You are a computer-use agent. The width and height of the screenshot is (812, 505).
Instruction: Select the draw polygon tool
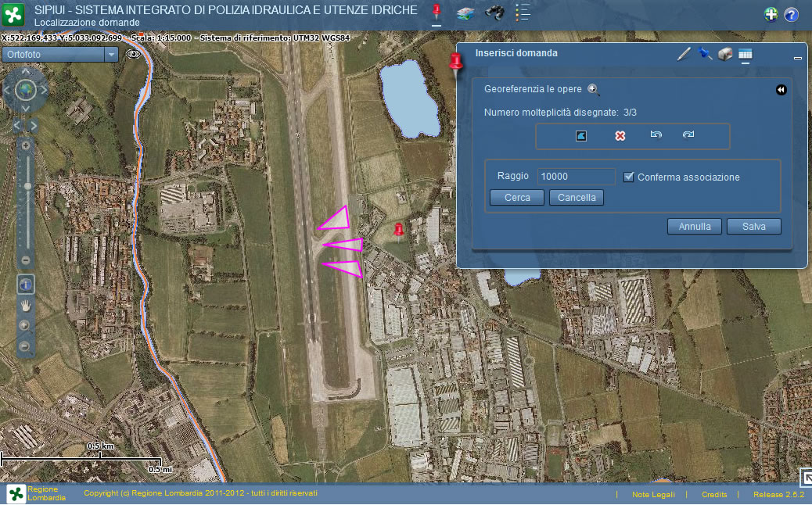click(x=581, y=135)
